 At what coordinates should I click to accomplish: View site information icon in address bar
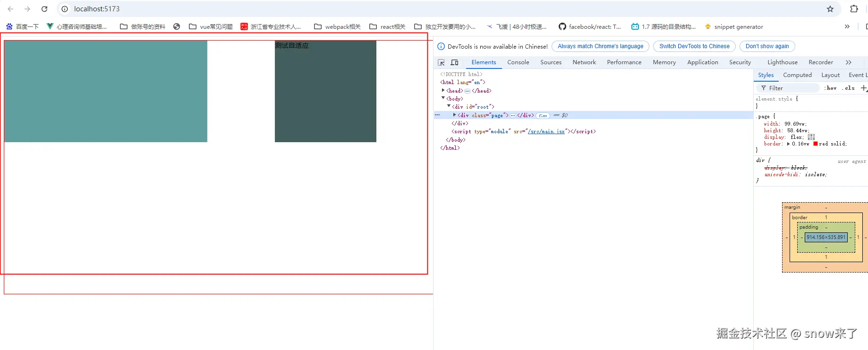click(x=65, y=9)
